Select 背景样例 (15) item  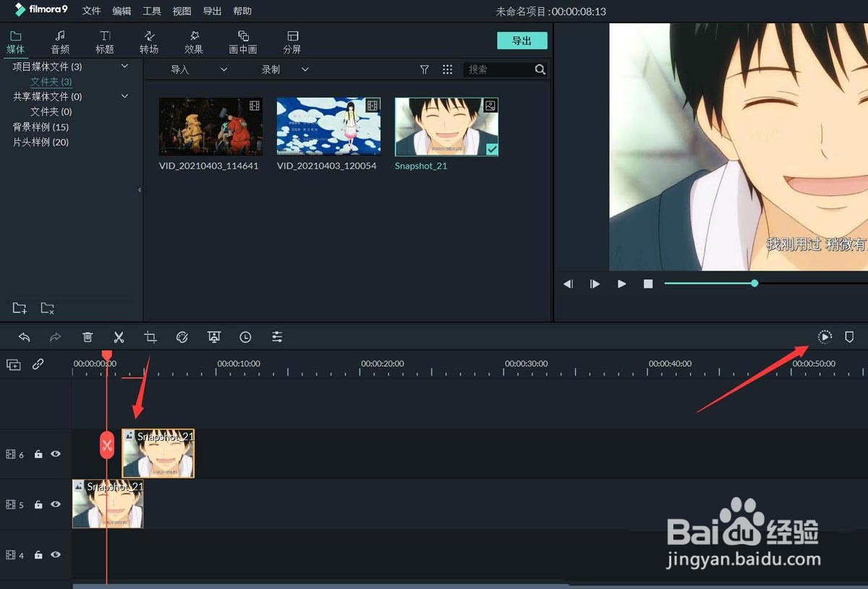[41, 127]
